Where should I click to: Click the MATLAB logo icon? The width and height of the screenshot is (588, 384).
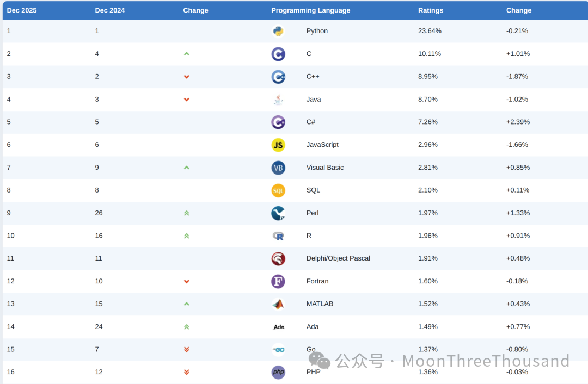(278, 304)
